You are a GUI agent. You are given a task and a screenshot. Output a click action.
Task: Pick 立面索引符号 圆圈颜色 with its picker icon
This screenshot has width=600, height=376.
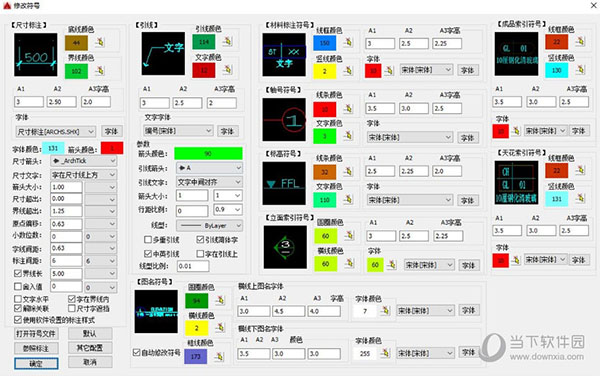349,236
